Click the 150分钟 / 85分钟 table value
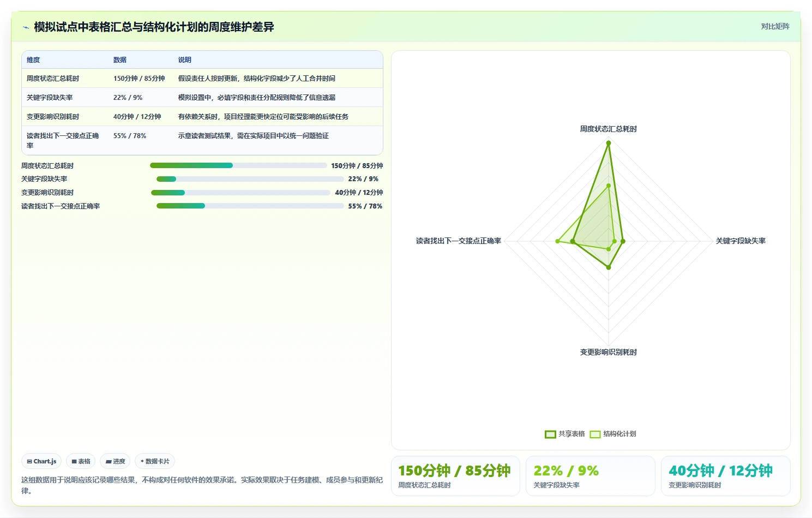This screenshot has width=812, height=518. click(139, 79)
